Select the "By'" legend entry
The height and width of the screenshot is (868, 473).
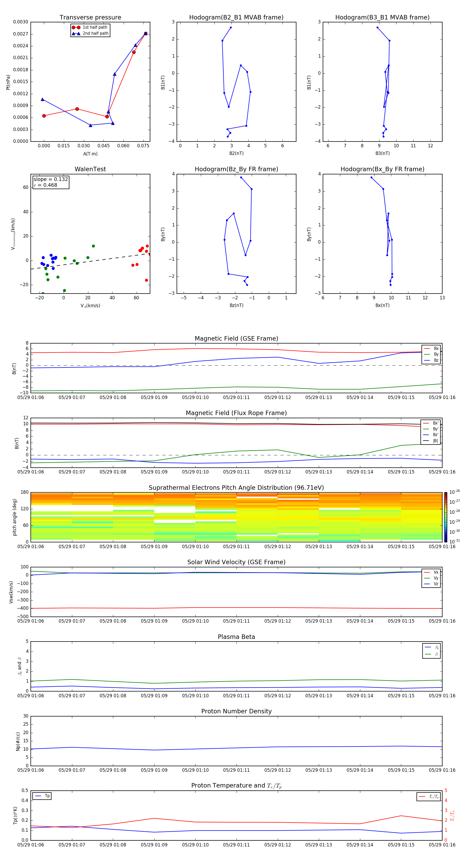tap(431, 429)
